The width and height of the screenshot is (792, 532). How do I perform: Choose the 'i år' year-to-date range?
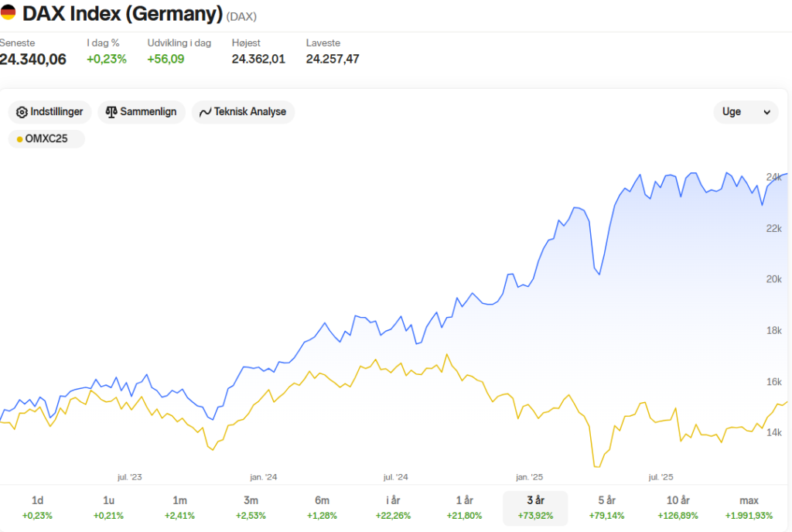coord(393,508)
